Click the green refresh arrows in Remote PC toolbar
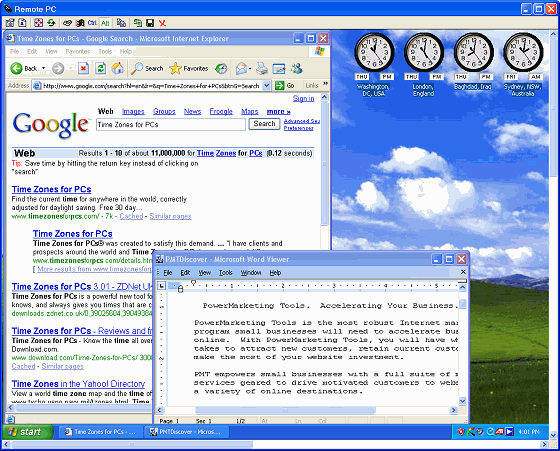 tap(51, 23)
